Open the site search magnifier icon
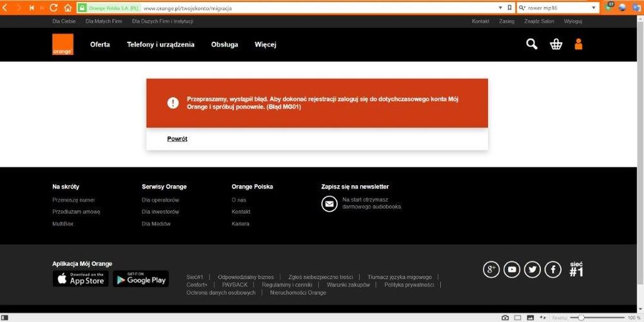 pyautogui.click(x=532, y=44)
